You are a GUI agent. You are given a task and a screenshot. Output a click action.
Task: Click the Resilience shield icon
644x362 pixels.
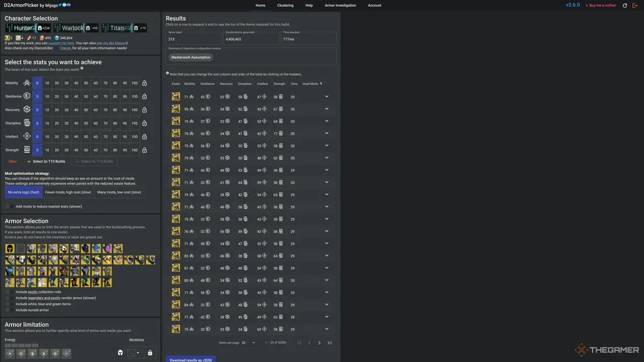pyautogui.click(x=26, y=97)
